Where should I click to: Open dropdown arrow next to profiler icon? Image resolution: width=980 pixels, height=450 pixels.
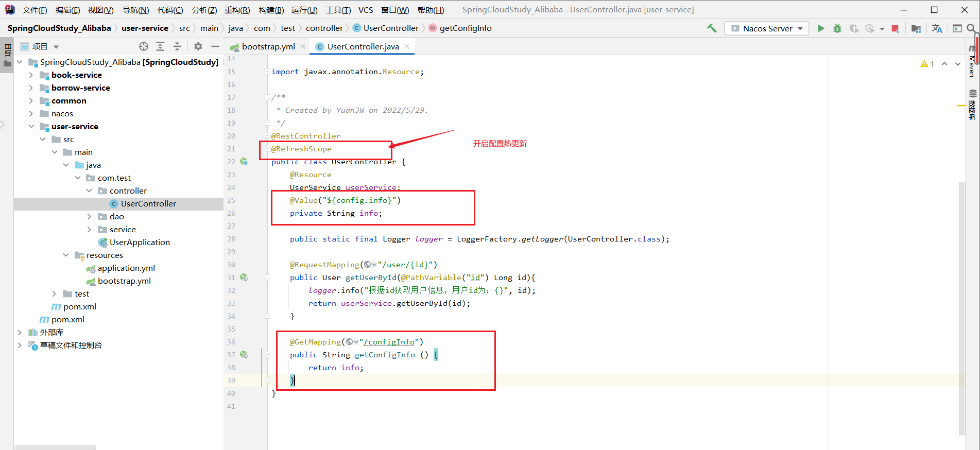tap(882, 29)
